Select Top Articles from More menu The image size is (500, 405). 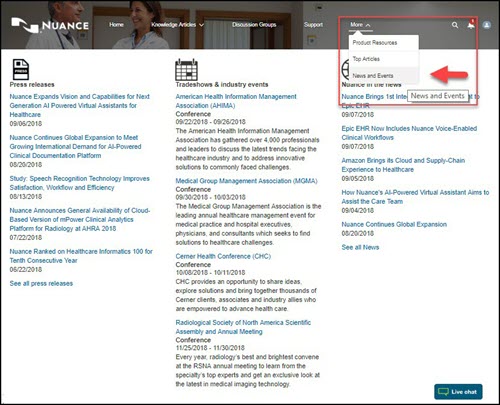click(383, 59)
